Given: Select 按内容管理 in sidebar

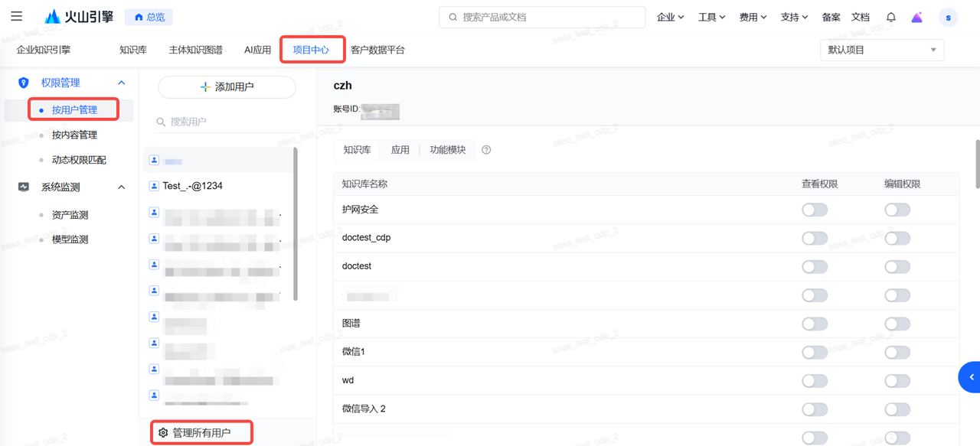Looking at the screenshot, I should click(x=74, y=135).
